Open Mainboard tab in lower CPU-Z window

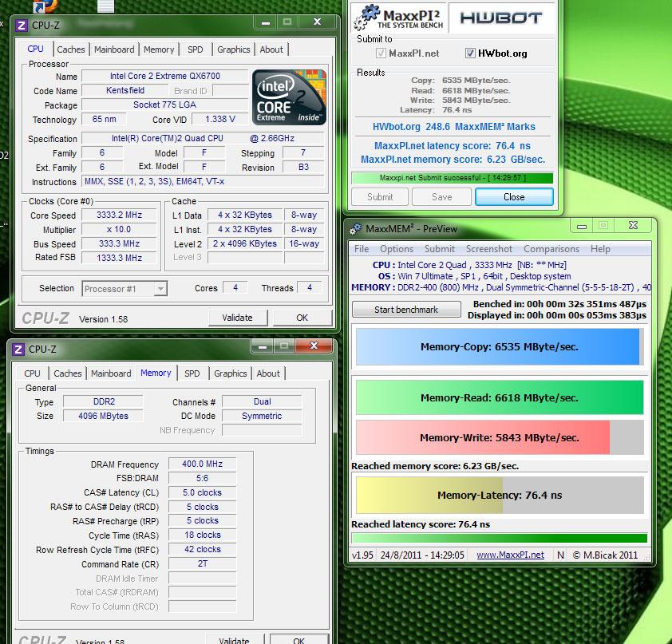tap(111, 373)
